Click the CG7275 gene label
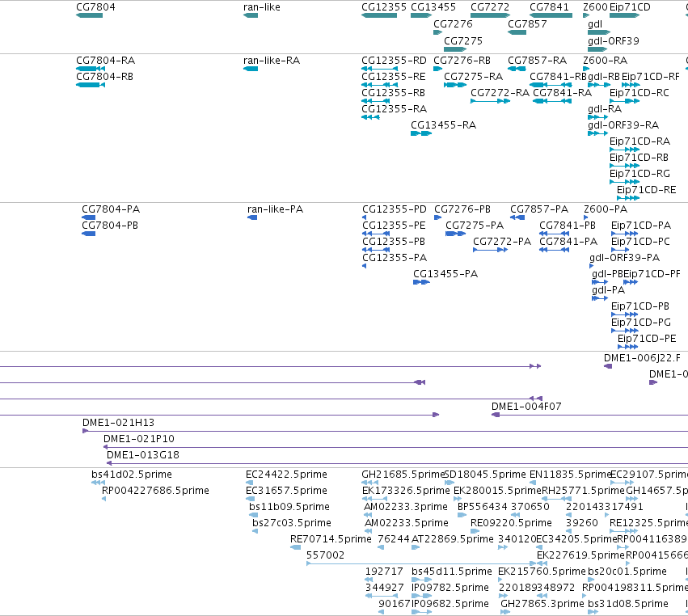This screenshot has width=688, height=616. 463,40
